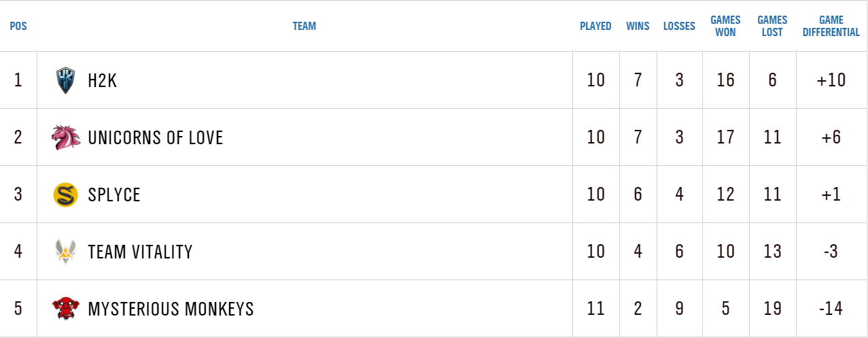Viewport: 868px width, 338px height.
Task: Select the Mysterious Monkeys team name
Action: point(171,309)
